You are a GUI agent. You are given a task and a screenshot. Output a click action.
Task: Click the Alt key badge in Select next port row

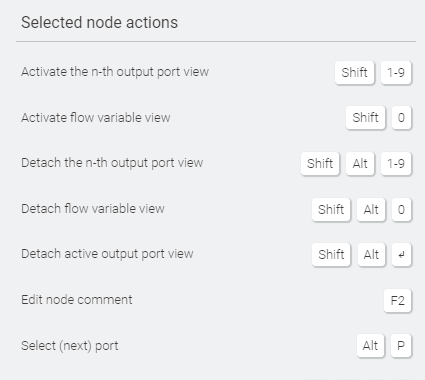tap(370, 346)
